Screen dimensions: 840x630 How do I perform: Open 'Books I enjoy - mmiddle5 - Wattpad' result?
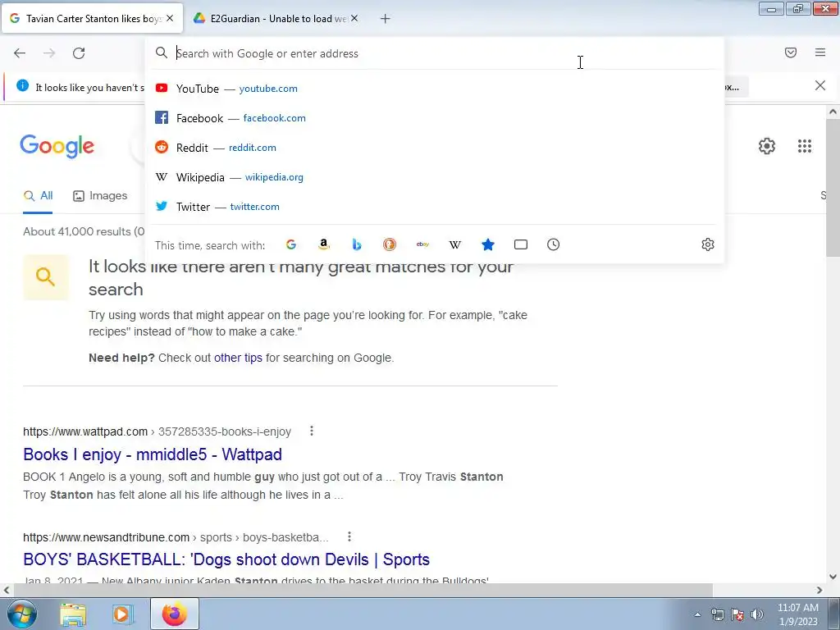[153, 454]
